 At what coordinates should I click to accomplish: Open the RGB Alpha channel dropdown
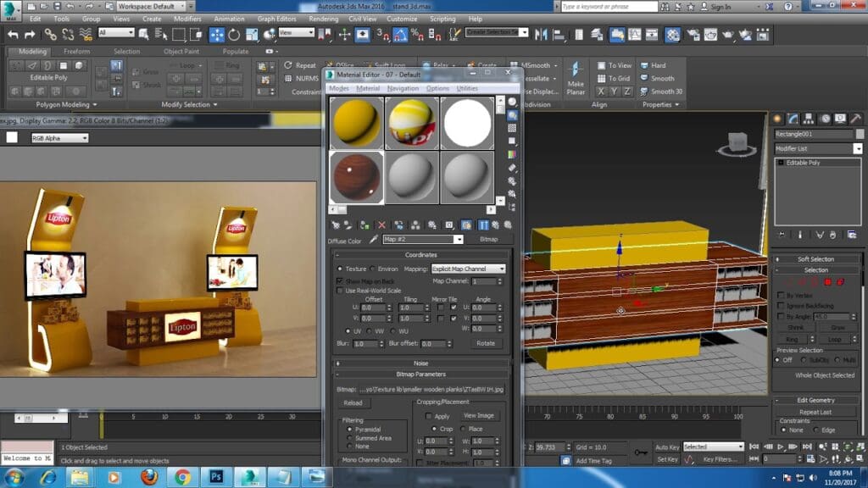point(60,138)
